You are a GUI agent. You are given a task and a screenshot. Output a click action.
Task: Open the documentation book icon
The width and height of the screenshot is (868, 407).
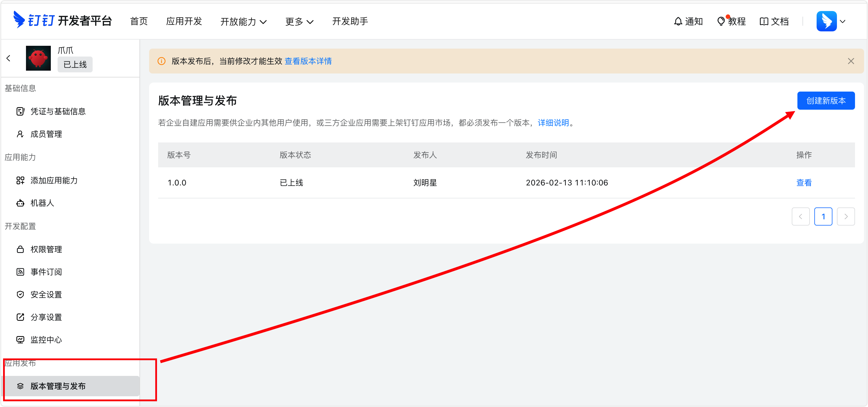pyautogui.click(x=764, y=21)
